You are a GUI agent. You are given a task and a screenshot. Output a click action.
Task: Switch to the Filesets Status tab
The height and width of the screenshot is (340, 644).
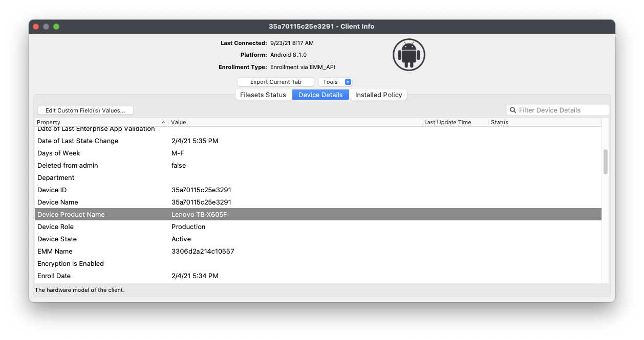click(263, 95)
